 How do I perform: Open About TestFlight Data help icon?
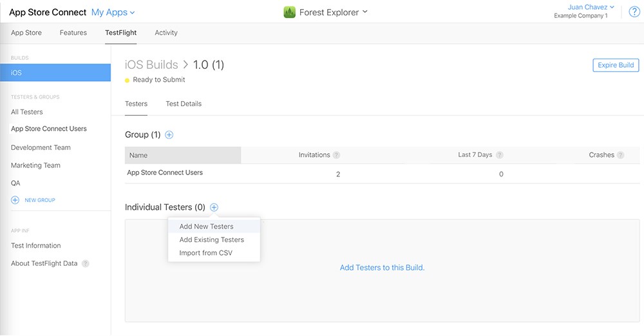point(86,264)
